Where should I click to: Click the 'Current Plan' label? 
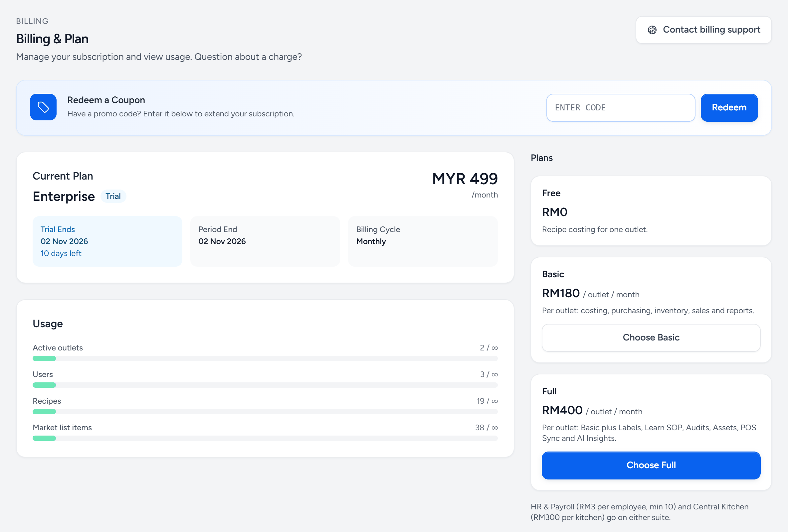[63, 176]
